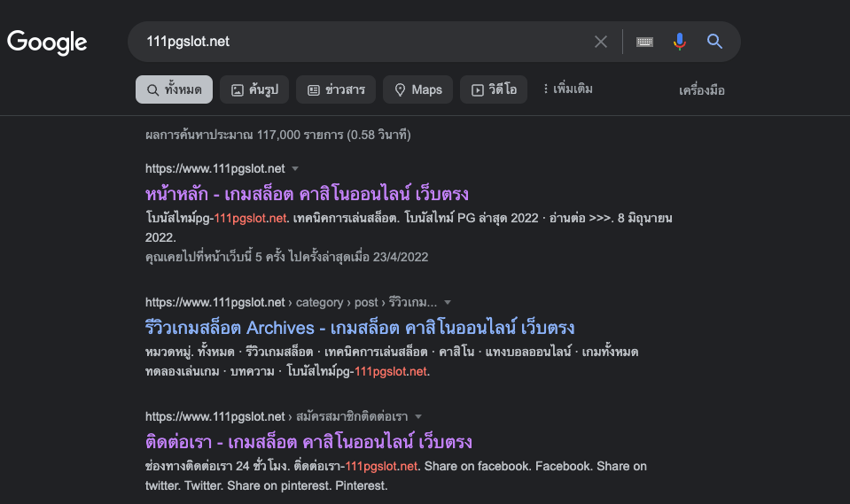Switch to the ข่าวสาร news tab
This screenshot has height=504, width=850.
[336, 89]
